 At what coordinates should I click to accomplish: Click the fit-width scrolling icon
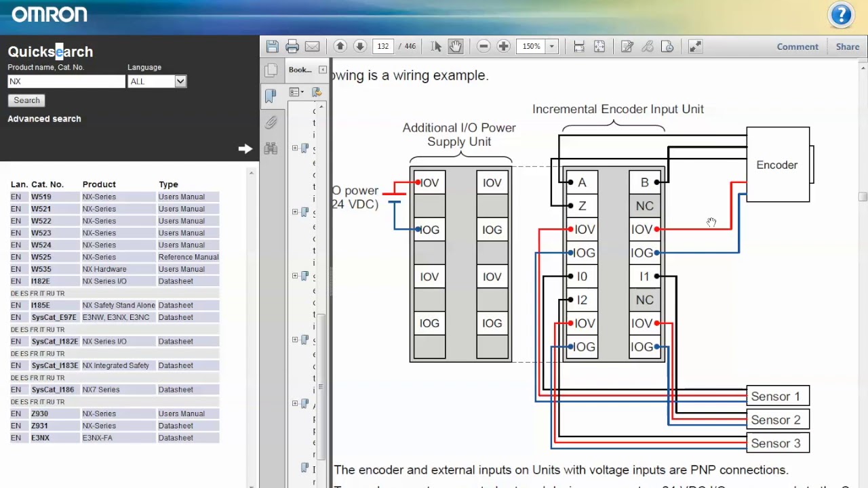(x=579, y=46)
